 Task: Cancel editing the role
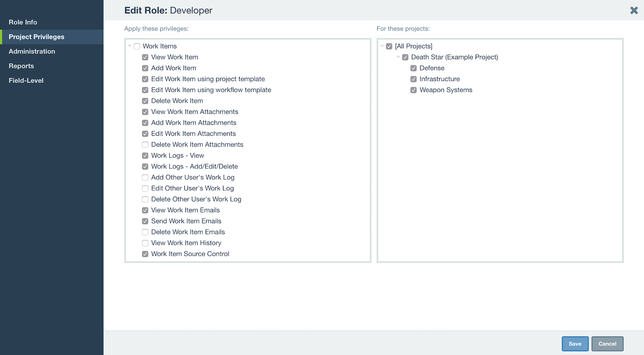click(x=607, y=344)
